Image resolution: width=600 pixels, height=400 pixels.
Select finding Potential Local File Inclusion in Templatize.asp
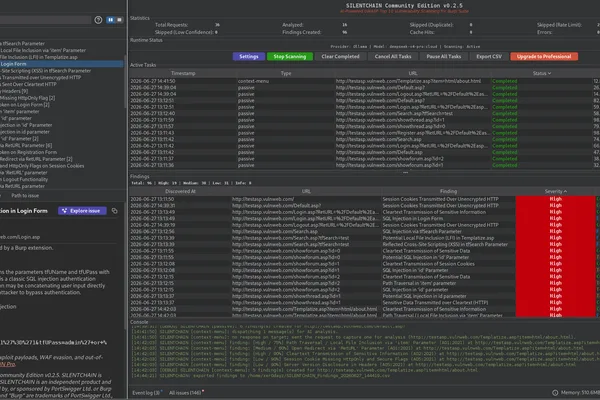click(438, 238)
